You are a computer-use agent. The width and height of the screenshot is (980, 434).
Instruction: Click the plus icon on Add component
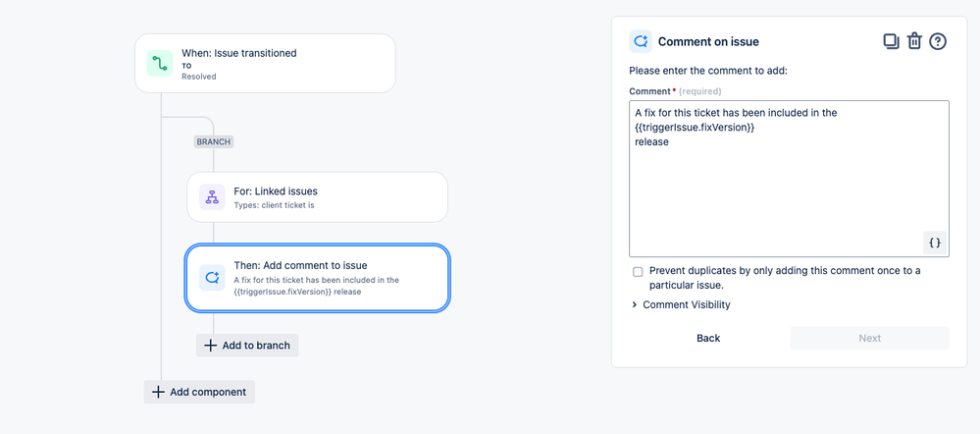pos(158,392)
